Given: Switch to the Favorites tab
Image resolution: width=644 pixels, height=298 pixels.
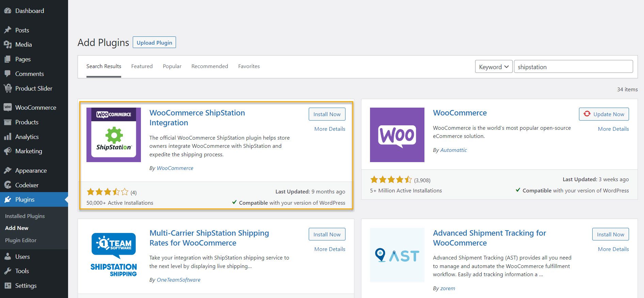Looking at the screenshot, I should coord(249,66).
